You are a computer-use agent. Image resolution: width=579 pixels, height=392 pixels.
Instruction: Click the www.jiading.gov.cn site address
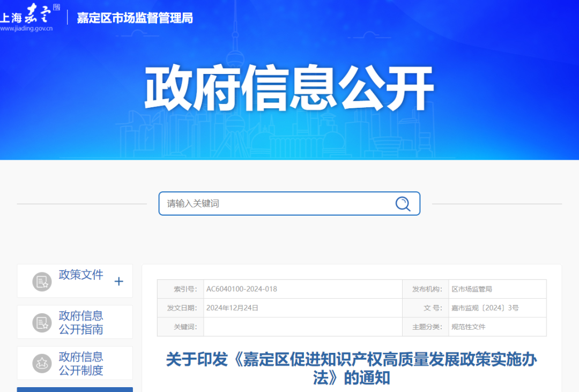click(x=26, y=28)
